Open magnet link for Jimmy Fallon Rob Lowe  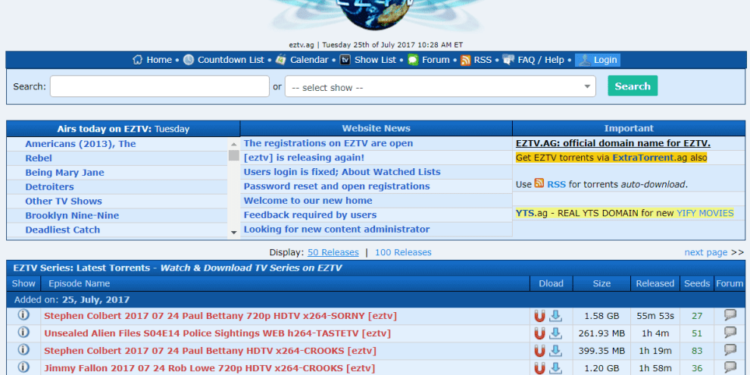(540, 368)
